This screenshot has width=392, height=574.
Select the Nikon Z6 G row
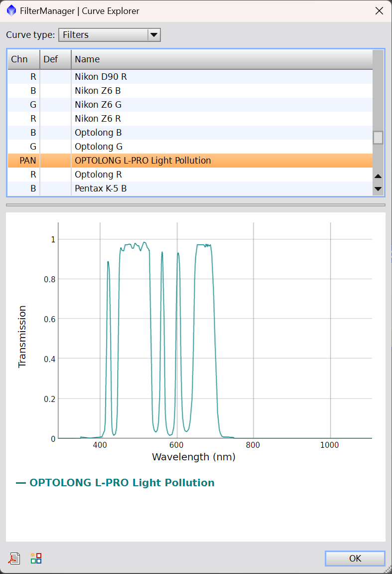[190, 105]
